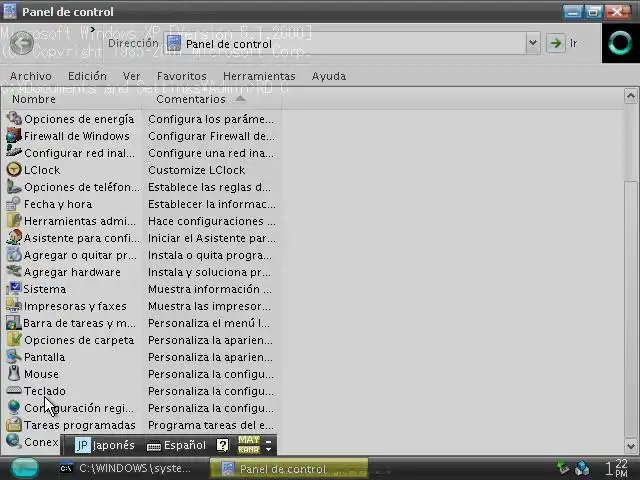Open the Ver menu

click(131, 76)
